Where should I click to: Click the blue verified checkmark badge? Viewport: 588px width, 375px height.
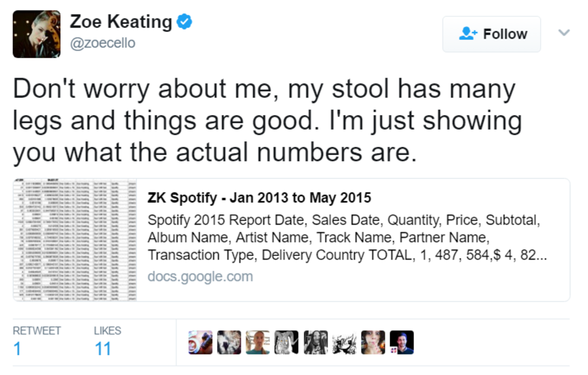[183, 22]
